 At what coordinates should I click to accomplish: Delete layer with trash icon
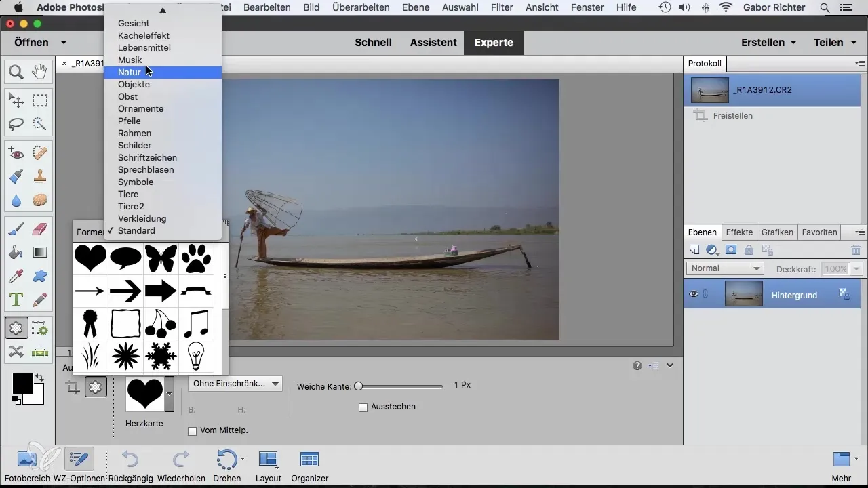click(856, 250)
